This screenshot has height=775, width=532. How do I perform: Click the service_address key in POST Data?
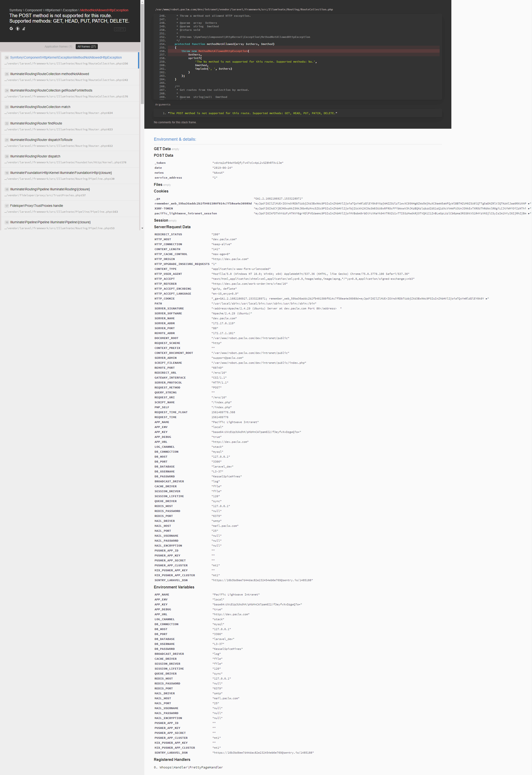coord(168,178)
